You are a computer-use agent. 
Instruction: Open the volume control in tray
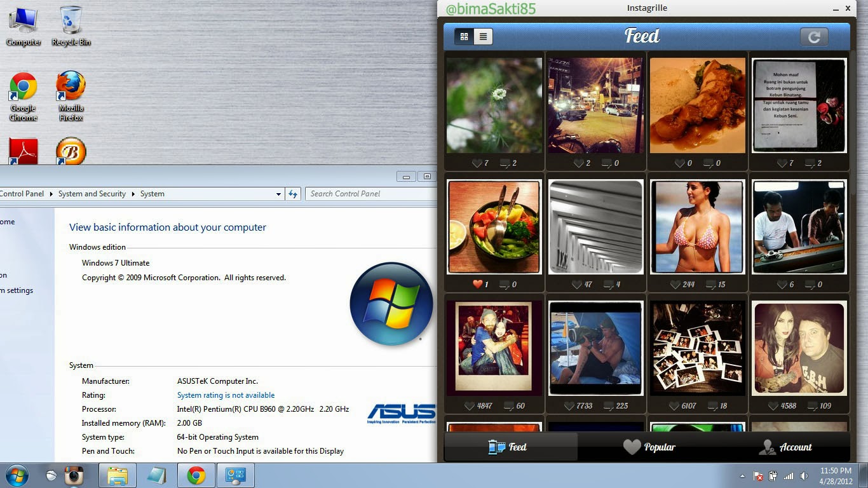804,476
